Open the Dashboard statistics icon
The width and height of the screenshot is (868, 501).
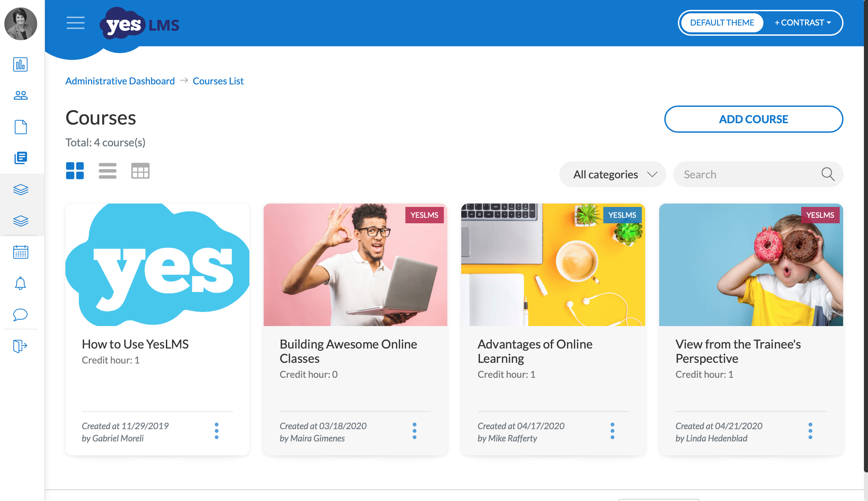coord(21,64)
